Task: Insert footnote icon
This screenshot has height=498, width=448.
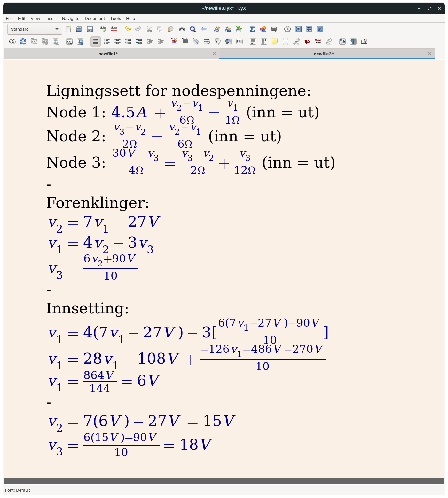Action: (x=253, y=42)
